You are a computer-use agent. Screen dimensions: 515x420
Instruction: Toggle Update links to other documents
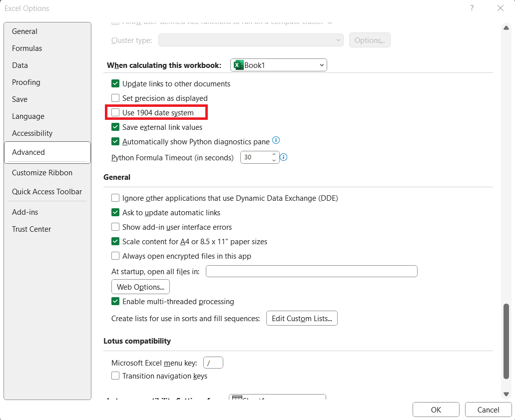tap(115, 84)
